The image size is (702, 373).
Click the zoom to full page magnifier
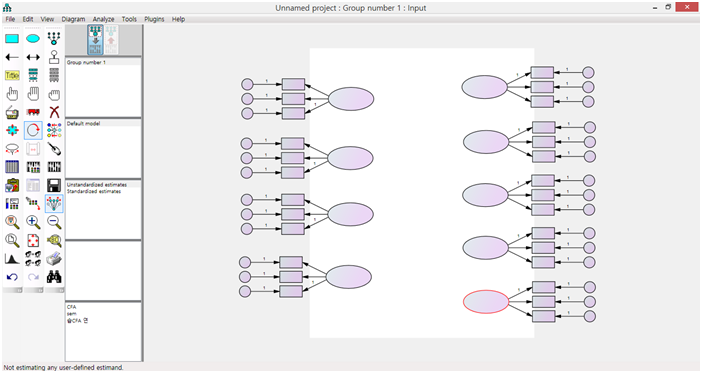12,240
